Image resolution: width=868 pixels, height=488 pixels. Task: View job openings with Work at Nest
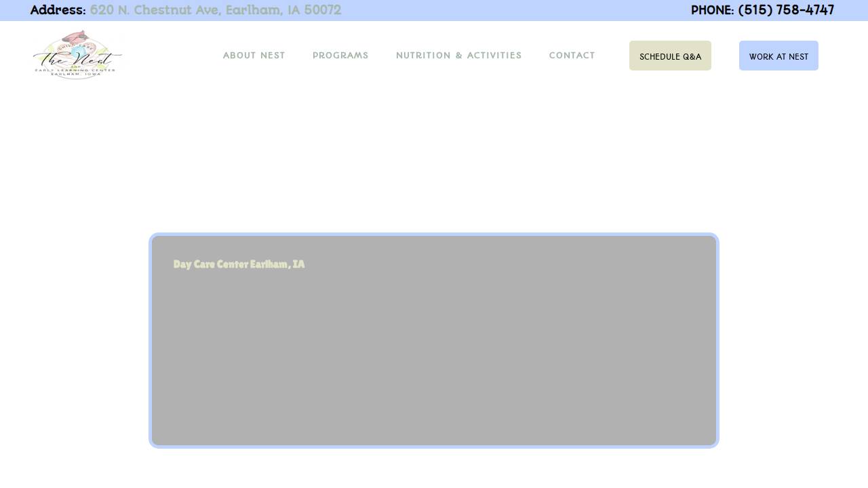[778, 56]
